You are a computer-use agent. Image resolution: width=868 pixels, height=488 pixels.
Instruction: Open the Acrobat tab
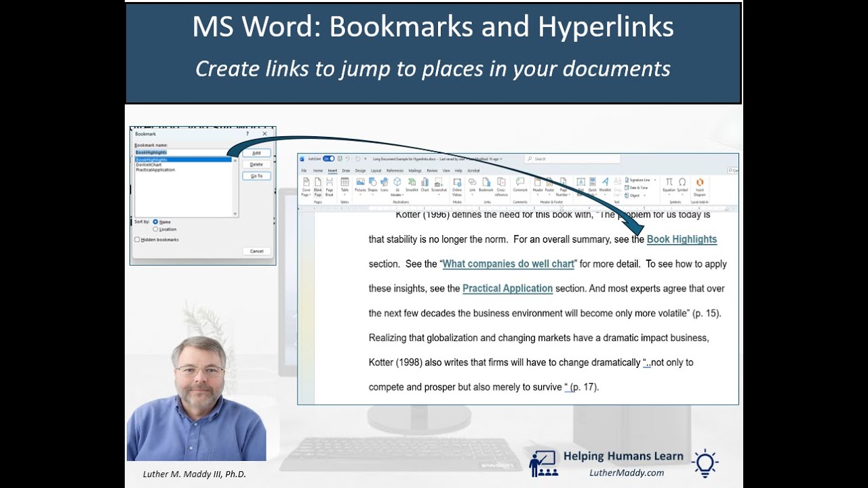pos(473,171)
